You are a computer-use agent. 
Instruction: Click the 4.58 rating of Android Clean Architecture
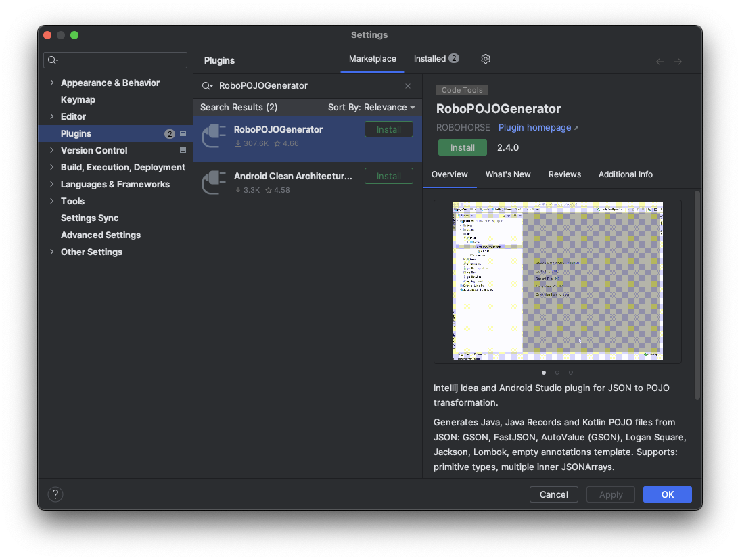[x=277, y=191]
